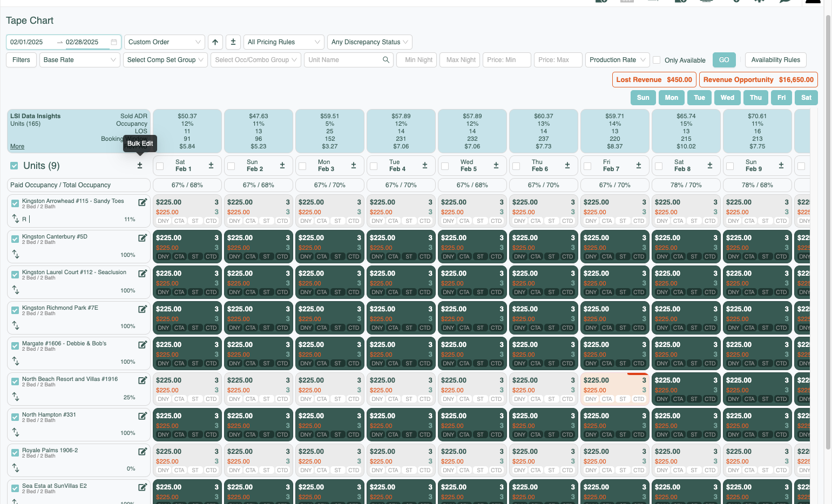Click the plus-minus adjust icon for Mon Feb 3
The height and width of the screenshot is (504, 832).
click(354, 166)
